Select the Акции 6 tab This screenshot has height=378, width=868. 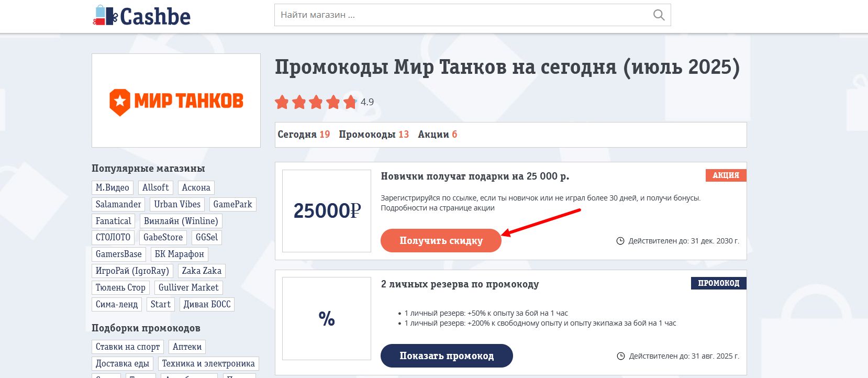[x=438, y=135]
